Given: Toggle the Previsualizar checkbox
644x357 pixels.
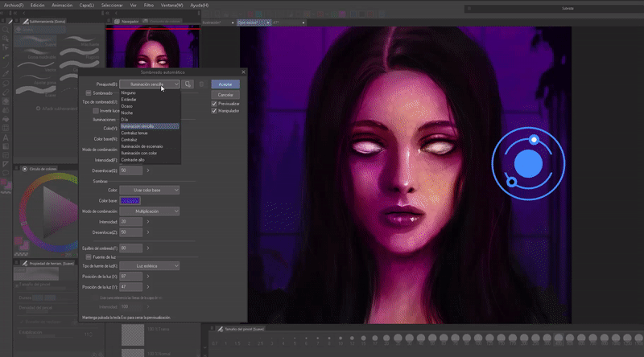Looking at the screenshot, I should pos(214,104).
